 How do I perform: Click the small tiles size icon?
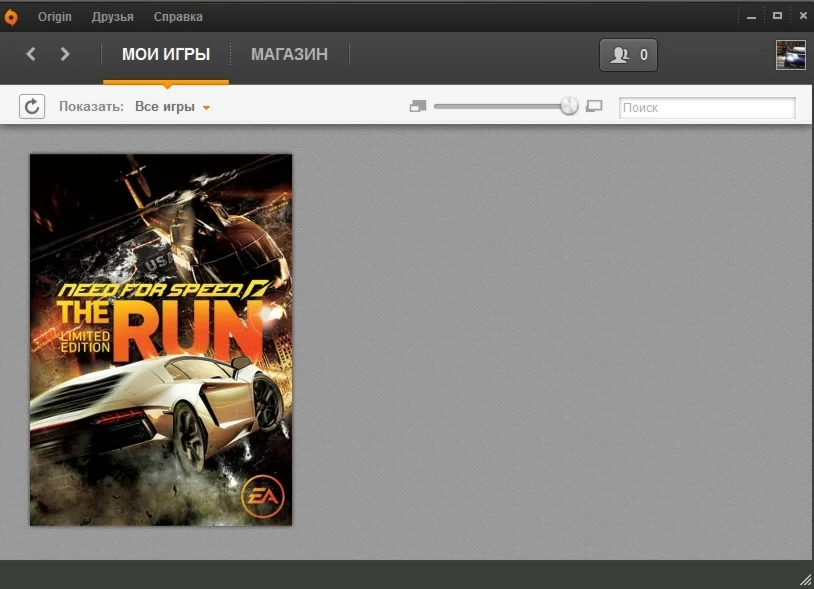[x=418, y=106]
